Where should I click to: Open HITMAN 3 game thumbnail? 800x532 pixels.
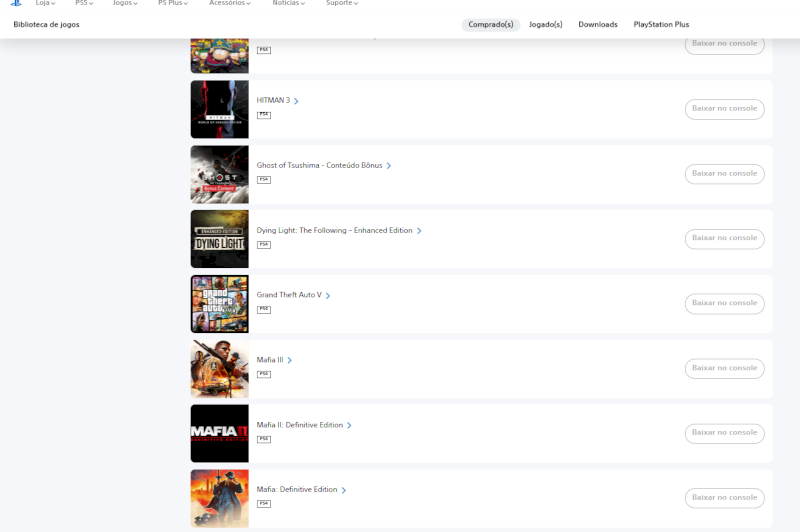[220, 109]
